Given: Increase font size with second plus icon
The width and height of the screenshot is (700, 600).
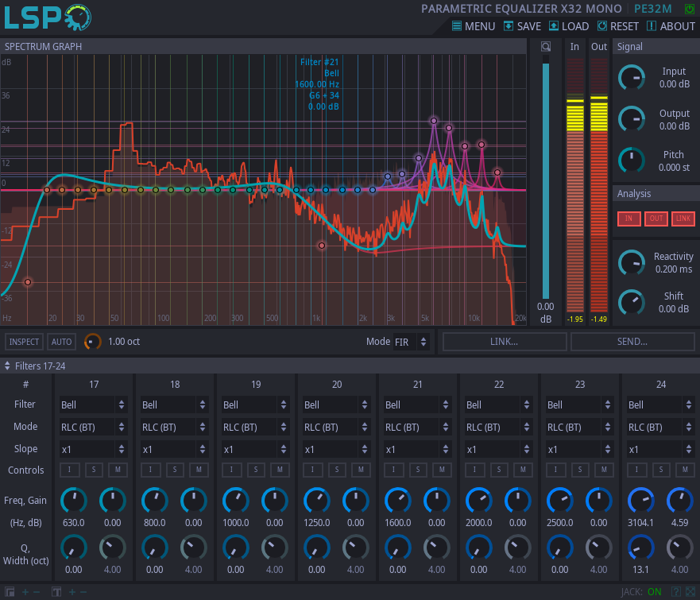Looking at the screenshot, I should pos(72,592).
